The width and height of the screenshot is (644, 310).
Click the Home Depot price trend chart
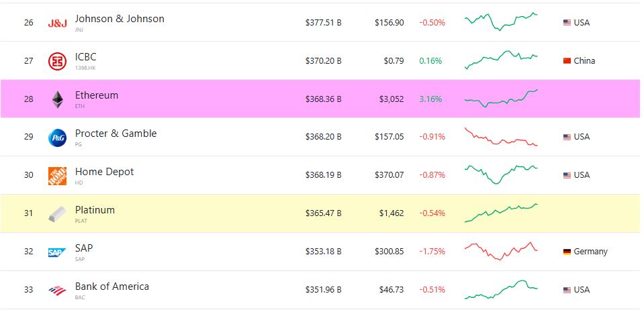click(x=501, y=174)
